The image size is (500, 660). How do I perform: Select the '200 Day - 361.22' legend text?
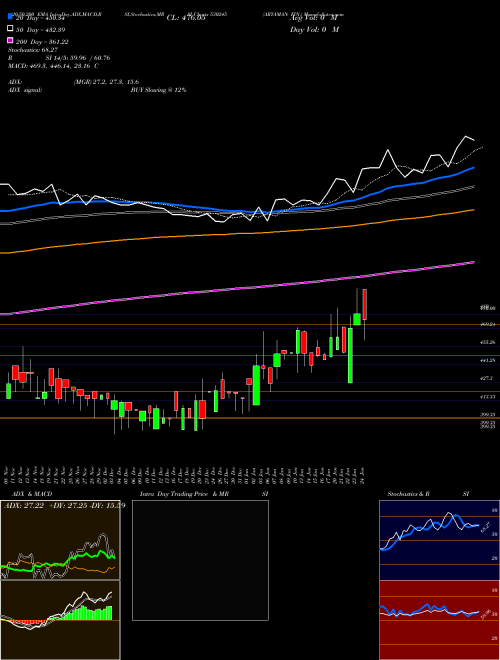(x=42, y=42)
